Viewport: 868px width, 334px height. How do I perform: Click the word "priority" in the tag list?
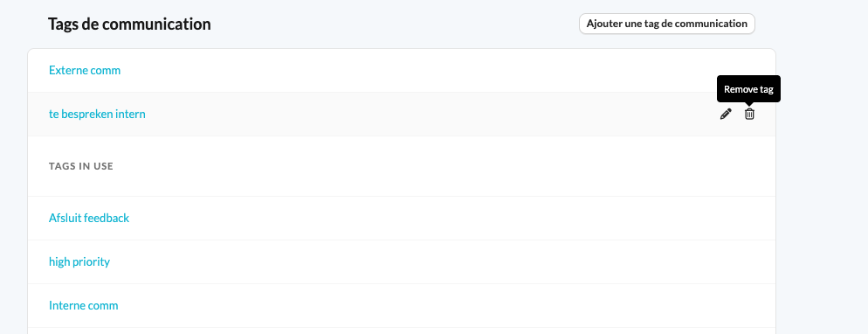coord(93,262)
